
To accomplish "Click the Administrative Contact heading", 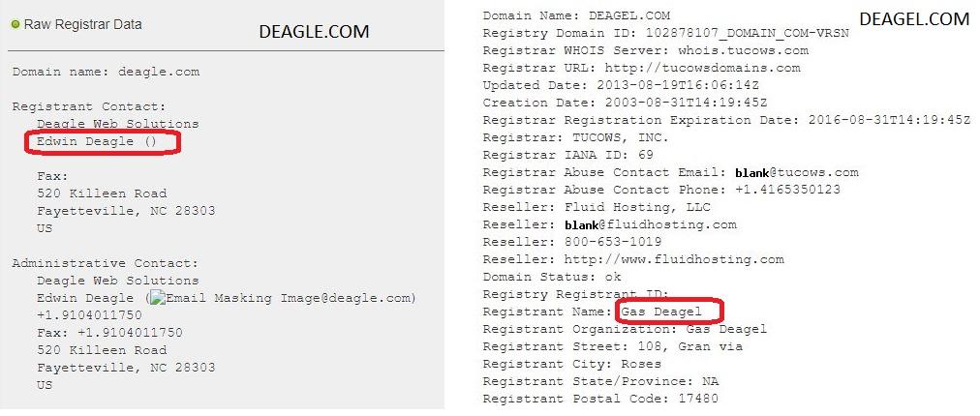I will coord(105,263).
